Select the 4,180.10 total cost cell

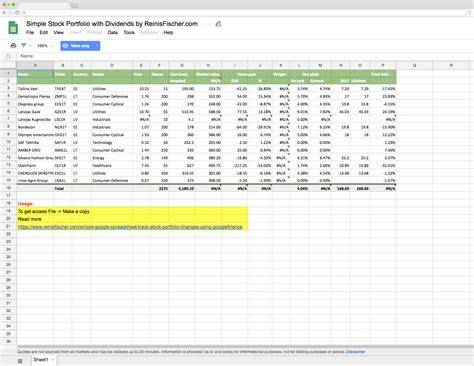[182, 188]
